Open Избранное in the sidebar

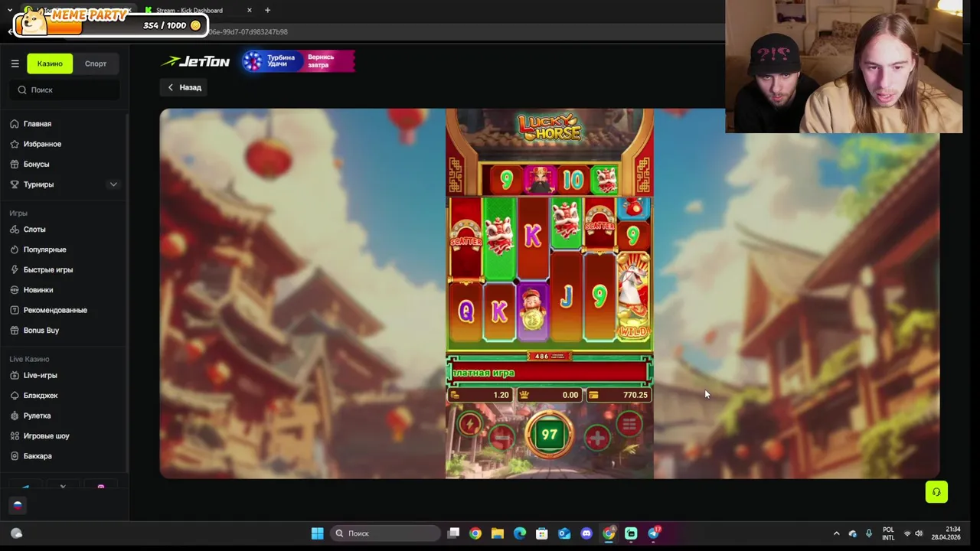(x=42, y=144)
